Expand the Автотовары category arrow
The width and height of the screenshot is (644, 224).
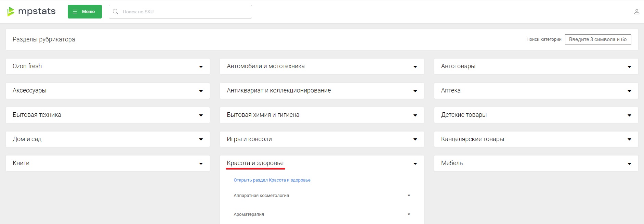tap(629, 67)
